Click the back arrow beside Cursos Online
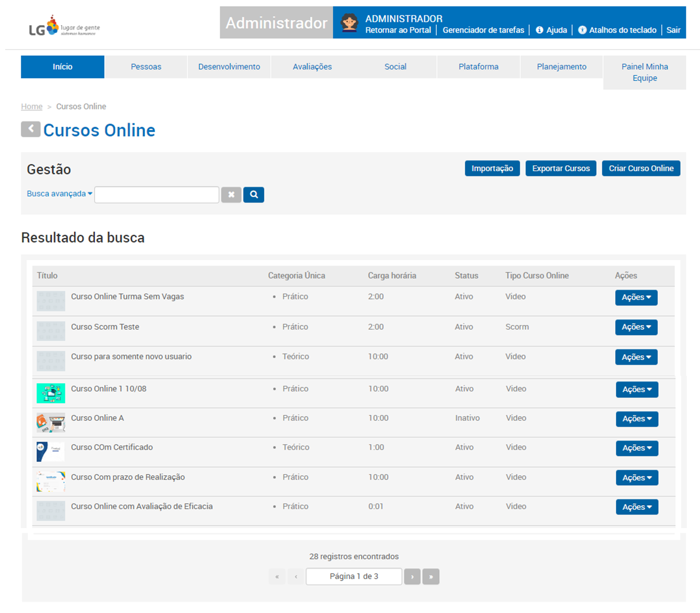Screen dimensions: 700x613 pos(31,129)
